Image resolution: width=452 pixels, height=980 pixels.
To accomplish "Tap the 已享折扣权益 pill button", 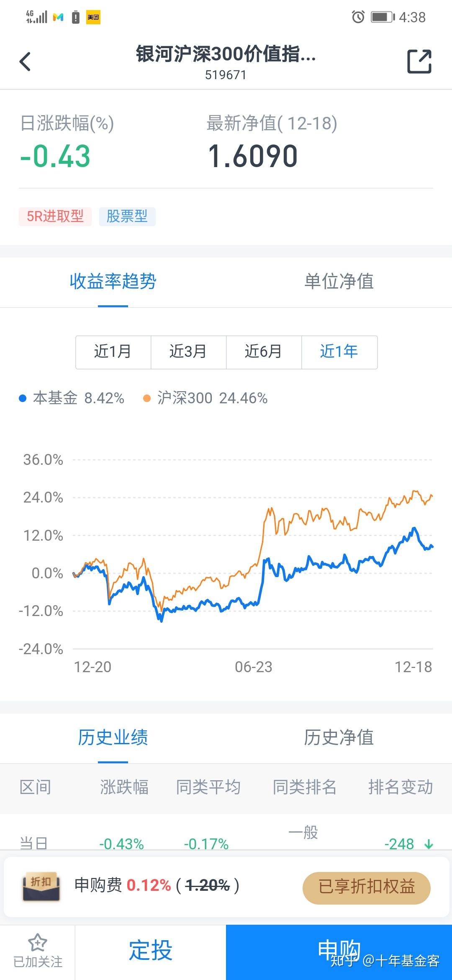I will tap(367, 886).
